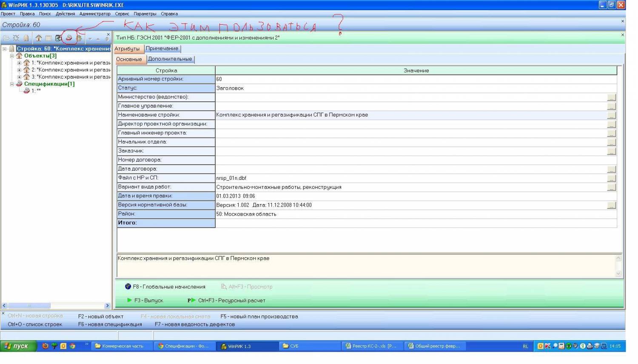Switch to the Дополнительные sub-tab
The width and height of the screenshot is (638, 364).
(x=170, y=59)
